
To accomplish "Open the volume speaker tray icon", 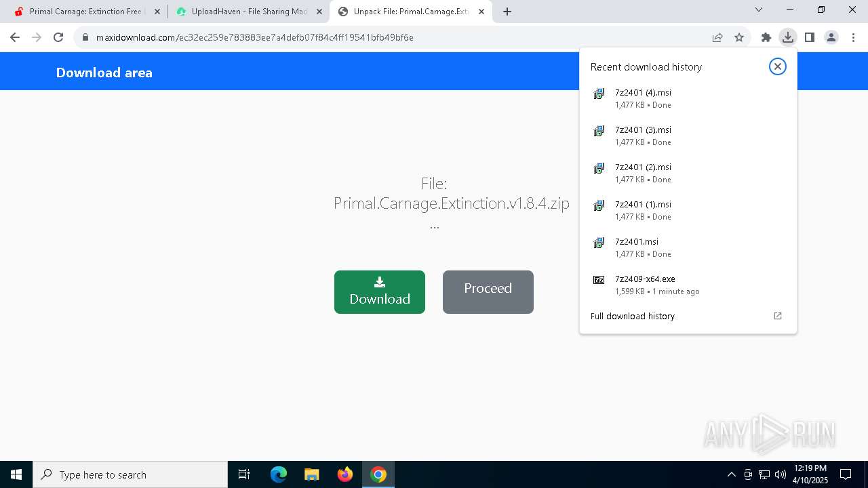I will 781,474.
